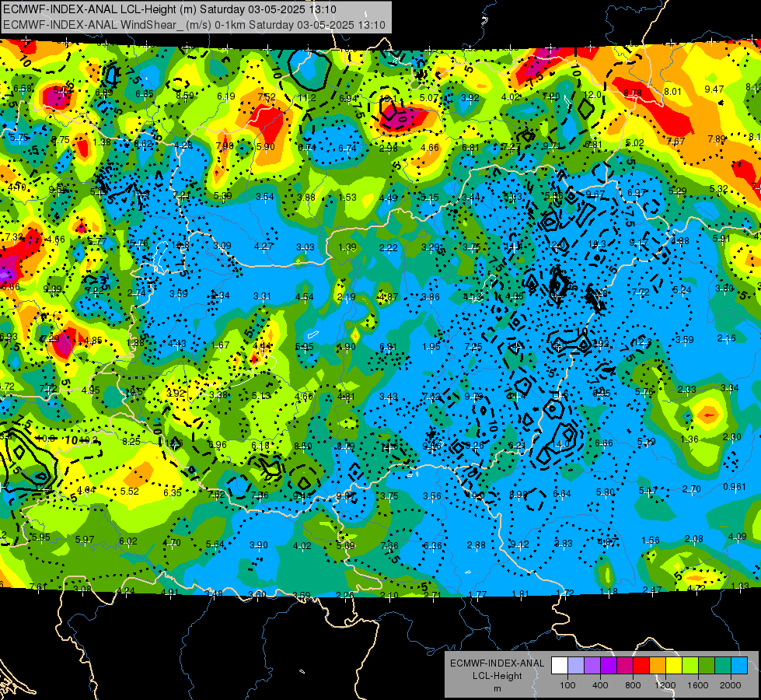
Task: Click the wind shear value 9.47
Action: pyautogui.click(x=714, y=89)
